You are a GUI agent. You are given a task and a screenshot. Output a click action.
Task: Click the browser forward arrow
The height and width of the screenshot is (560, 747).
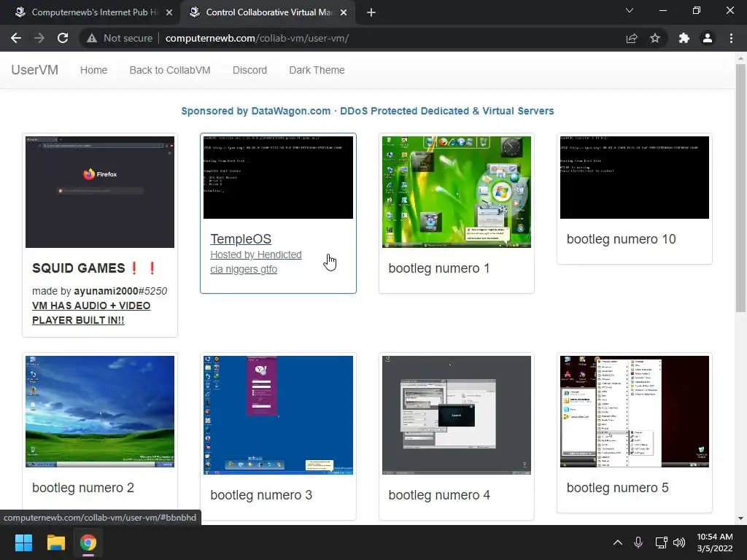tap(39, 38)
